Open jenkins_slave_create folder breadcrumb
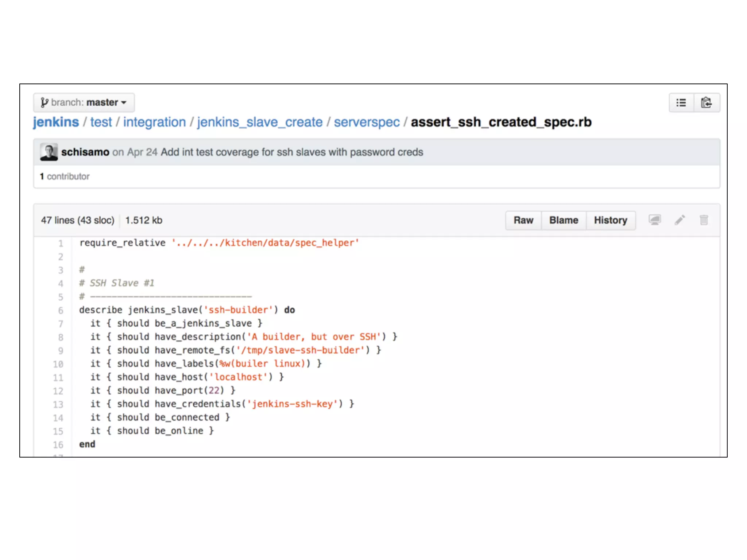The image size is (747, 560). (260, 122)
